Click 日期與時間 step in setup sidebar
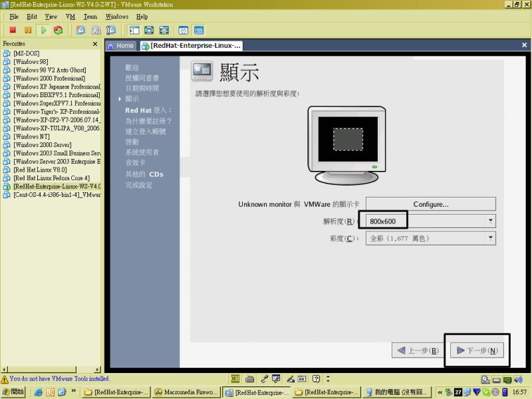 click(x=142, y=88)
